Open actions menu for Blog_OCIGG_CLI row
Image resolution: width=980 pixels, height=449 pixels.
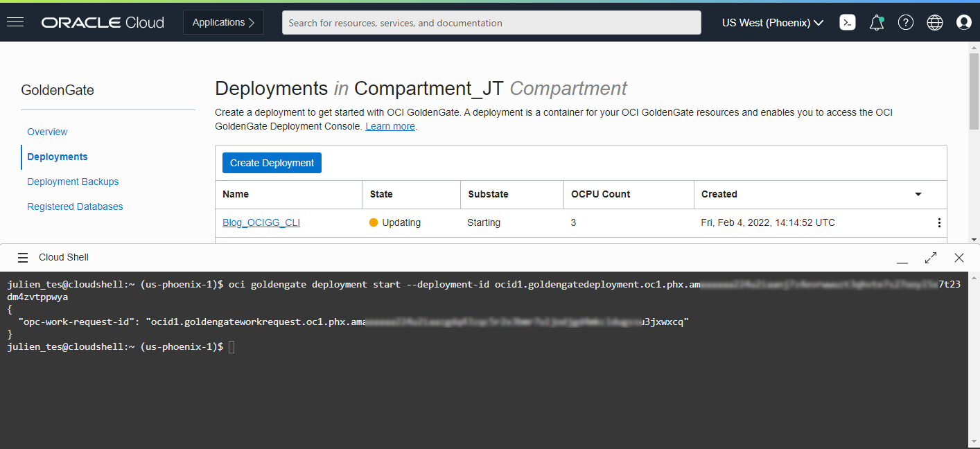[939, 223]
